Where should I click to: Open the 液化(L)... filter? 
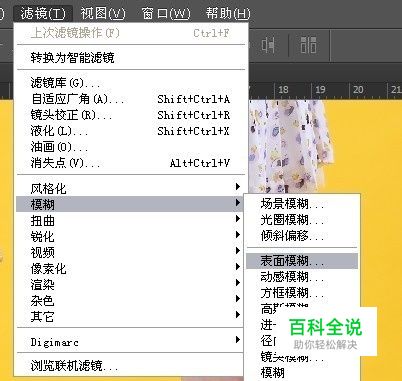[x=131, y=131]
